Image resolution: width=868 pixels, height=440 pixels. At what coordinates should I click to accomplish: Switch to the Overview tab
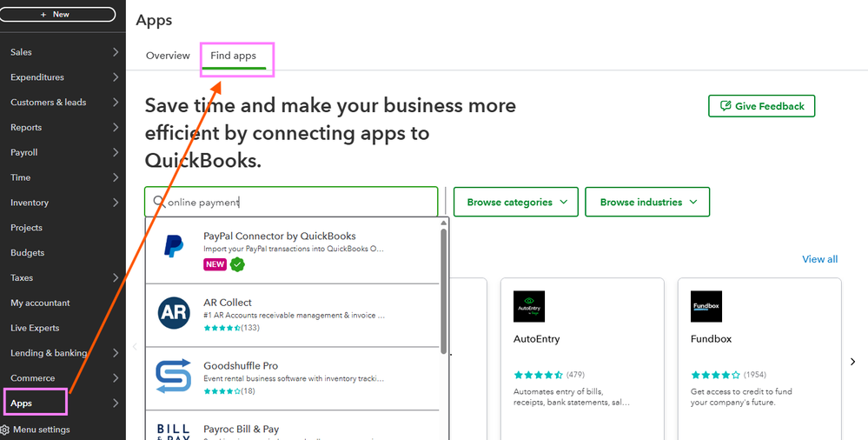[168, 56]
